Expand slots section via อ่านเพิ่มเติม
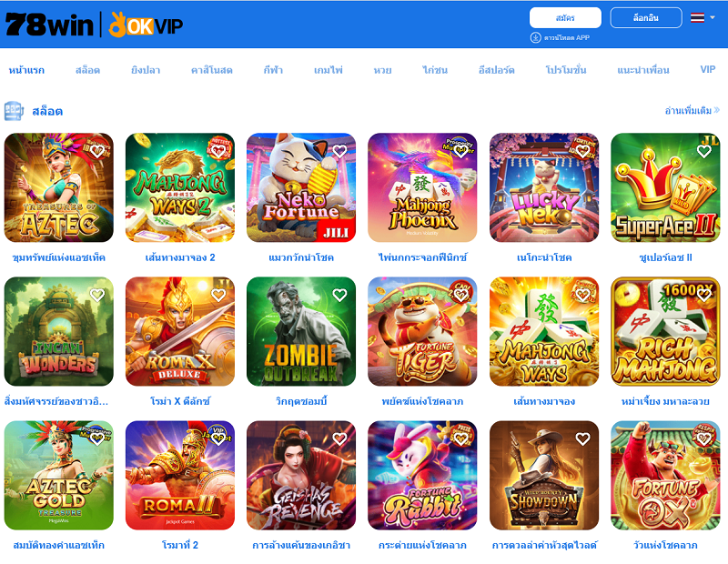 692,110
